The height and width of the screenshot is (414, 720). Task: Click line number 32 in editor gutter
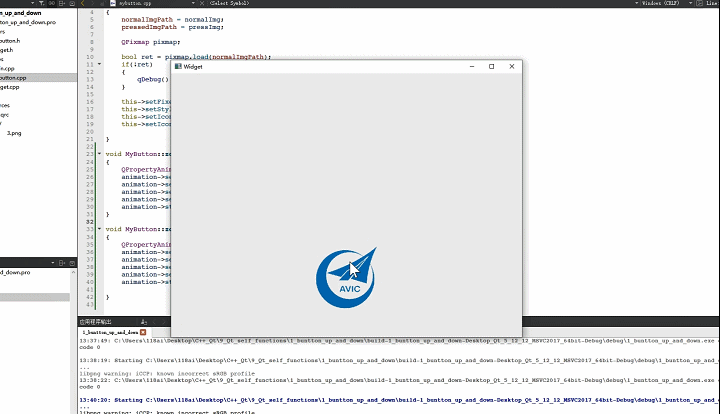(90, 222)
